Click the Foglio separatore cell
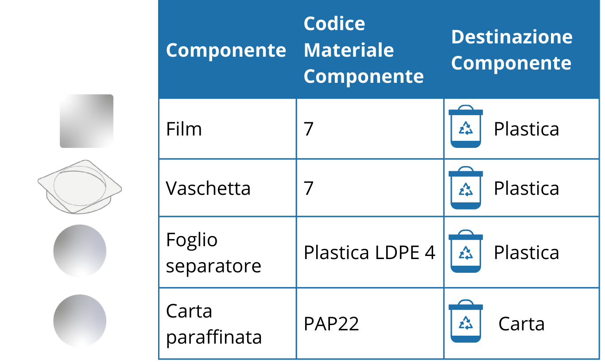The width and height of the screenshot is (605, 364). [228, 252]
